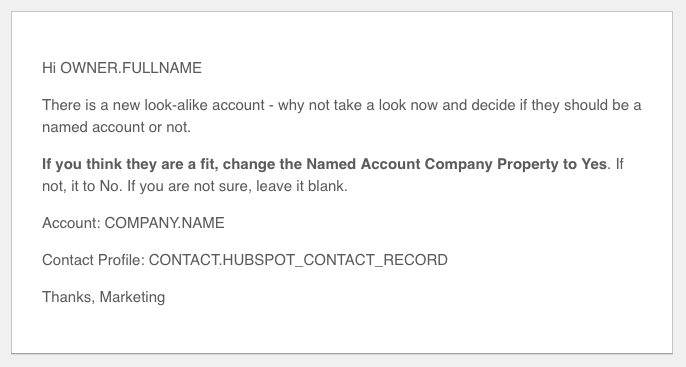The width and height of the screenshot is (686, 367).
Task: Click "named account or not." text
Action: [116, 127]
